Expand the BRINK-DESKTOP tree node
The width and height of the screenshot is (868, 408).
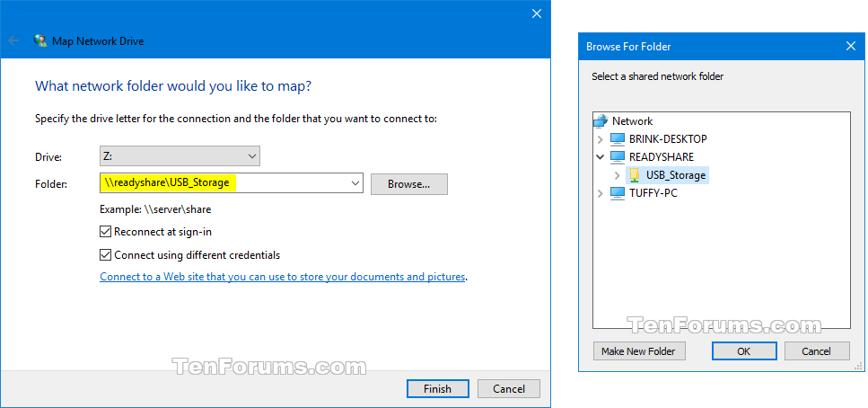tap(601, 139)
